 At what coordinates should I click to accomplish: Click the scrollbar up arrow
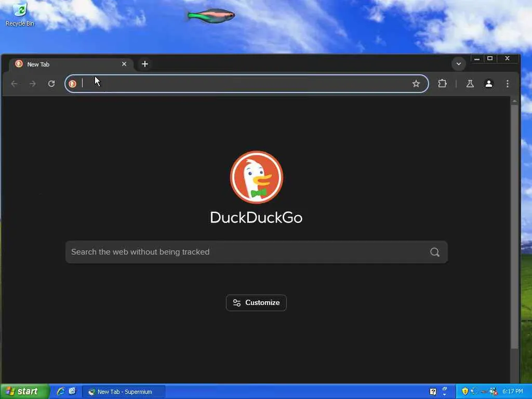click(514, 101)
